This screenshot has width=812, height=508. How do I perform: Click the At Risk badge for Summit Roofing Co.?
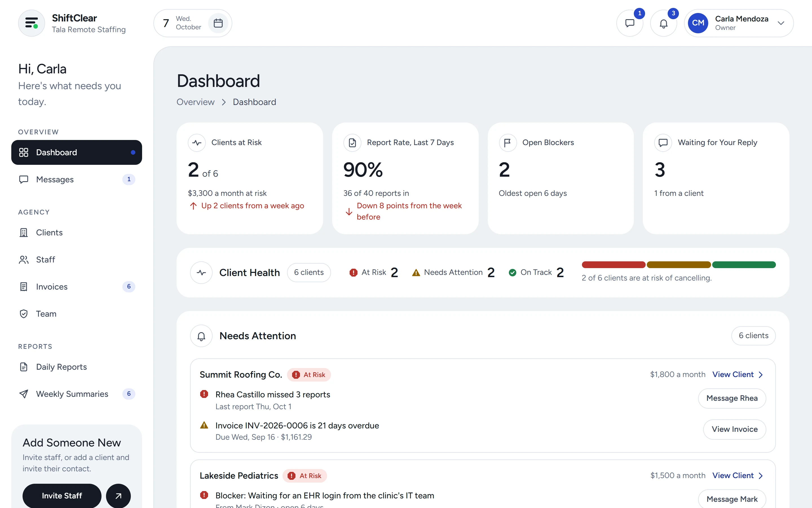[309, 375]
